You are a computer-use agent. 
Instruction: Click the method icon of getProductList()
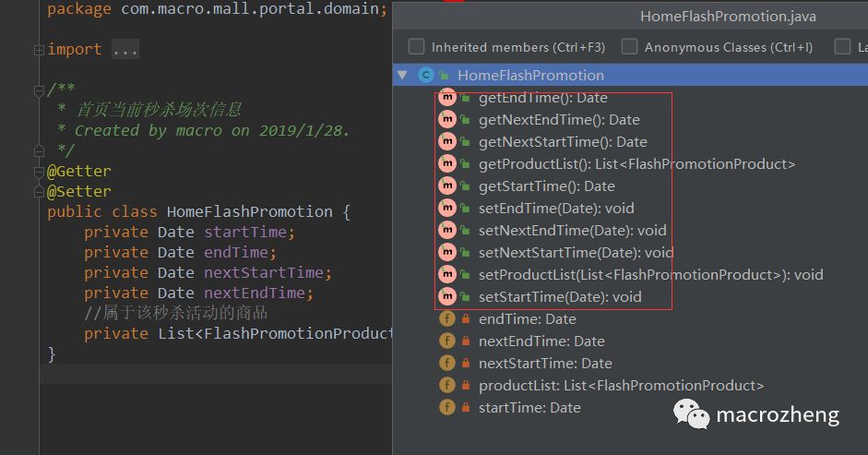tap(446, 163)
